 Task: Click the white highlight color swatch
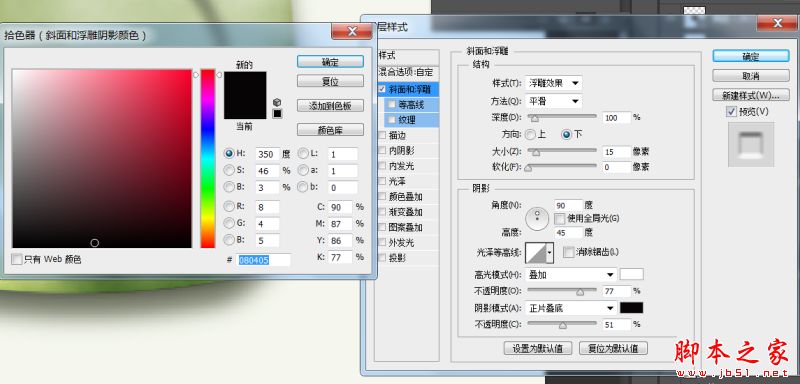point(632,274)
